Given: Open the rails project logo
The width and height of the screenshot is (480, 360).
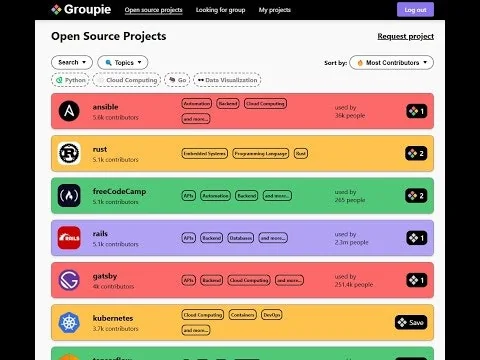Looking at the screenshot, I should click(69, 238).
